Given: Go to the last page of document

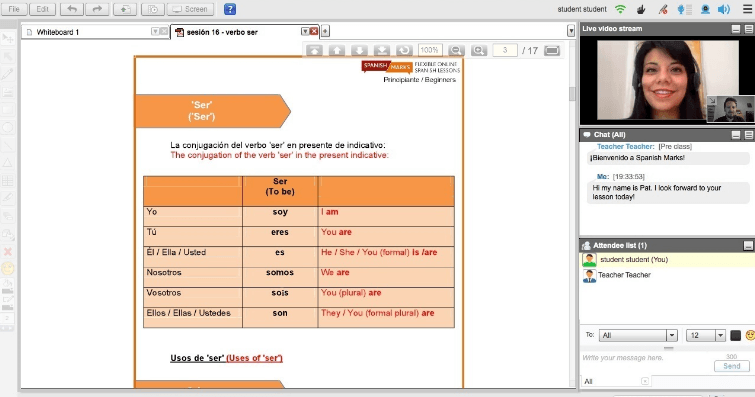Looking at the screenshot, I should click(x=382, y=50).
